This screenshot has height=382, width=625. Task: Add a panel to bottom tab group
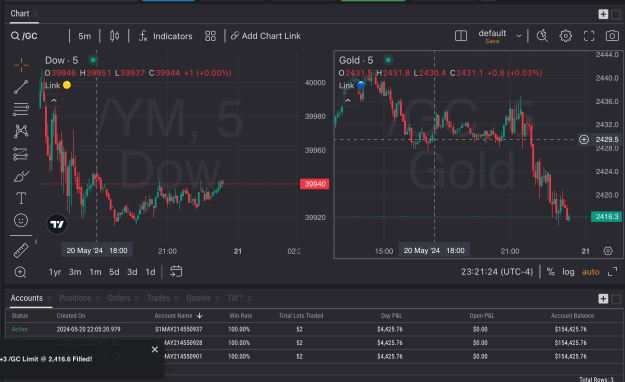(603, 299)
